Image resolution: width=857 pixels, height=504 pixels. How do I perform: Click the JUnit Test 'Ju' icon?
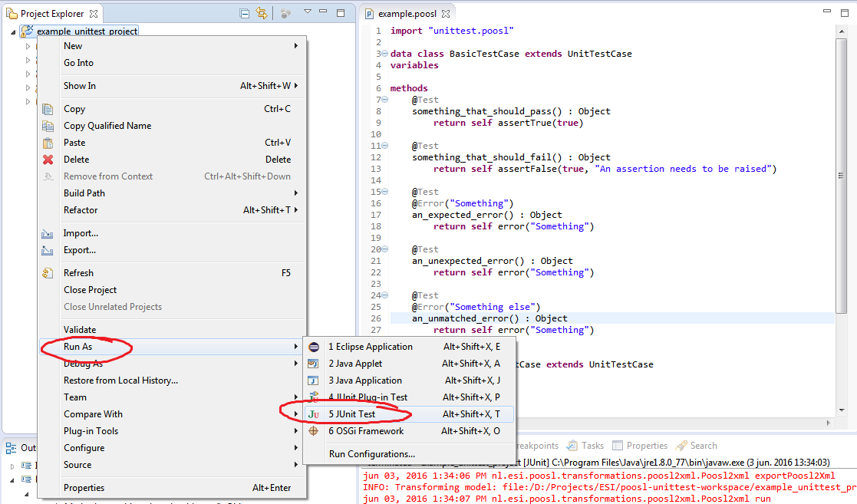pos(314,414)
